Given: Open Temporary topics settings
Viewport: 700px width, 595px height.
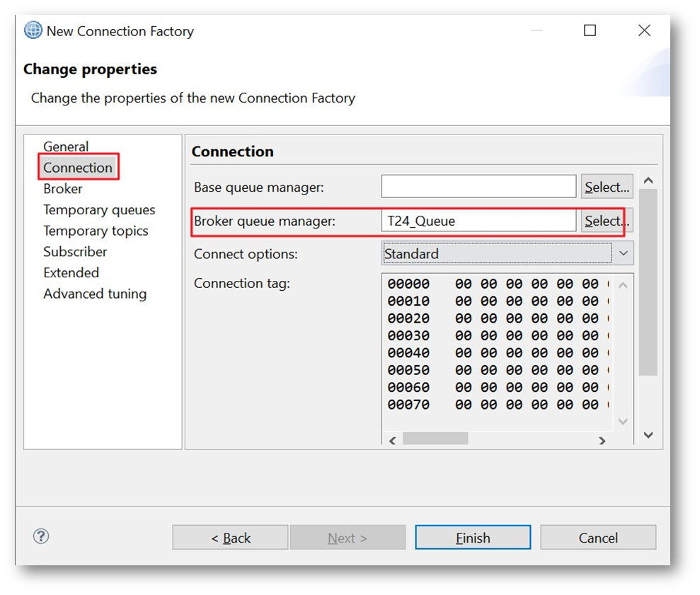Looking at the screenshot, I should pos(96,231).
